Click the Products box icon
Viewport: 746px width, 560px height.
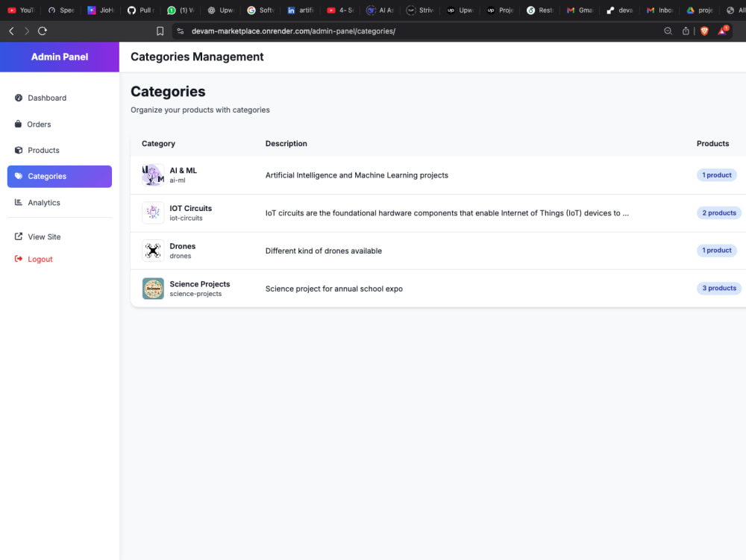click(x=19, y=150)
